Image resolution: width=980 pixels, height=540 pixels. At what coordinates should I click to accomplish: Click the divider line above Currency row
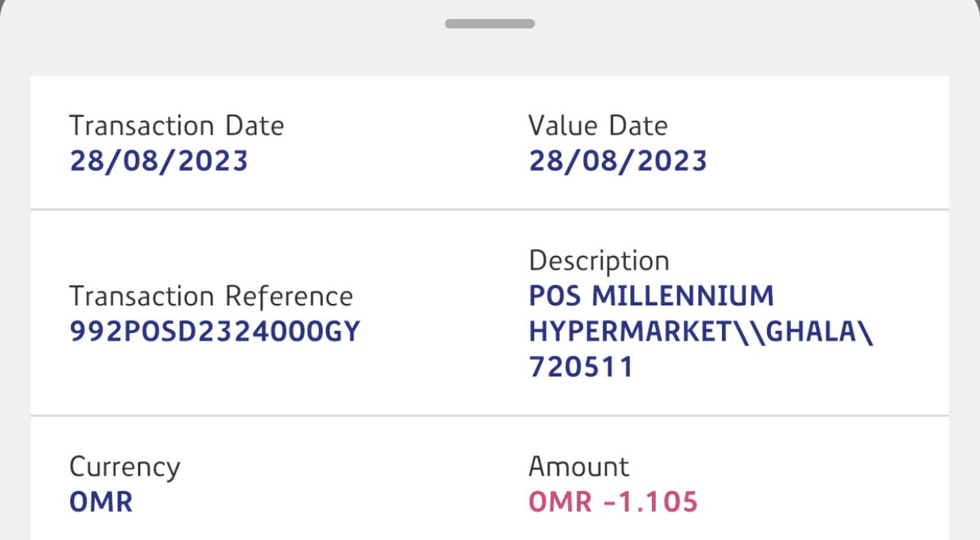490,416
